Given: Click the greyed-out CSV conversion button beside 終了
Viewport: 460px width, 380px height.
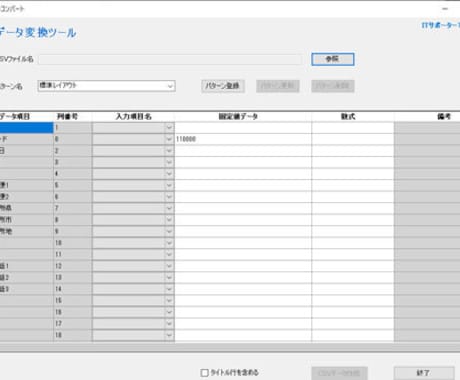Looking at the screenshot, I should pyautogui.click(x=339, y=373).
